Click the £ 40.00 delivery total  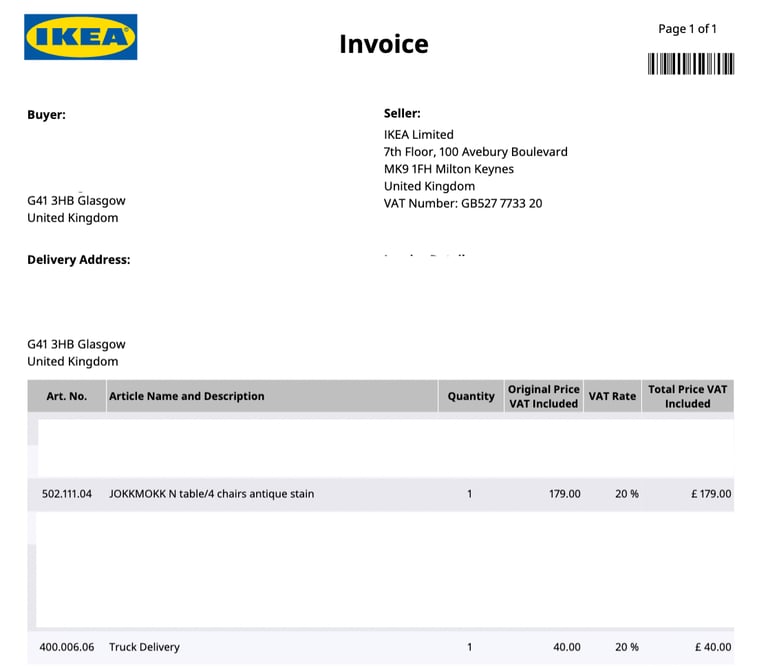coord(713,647)
